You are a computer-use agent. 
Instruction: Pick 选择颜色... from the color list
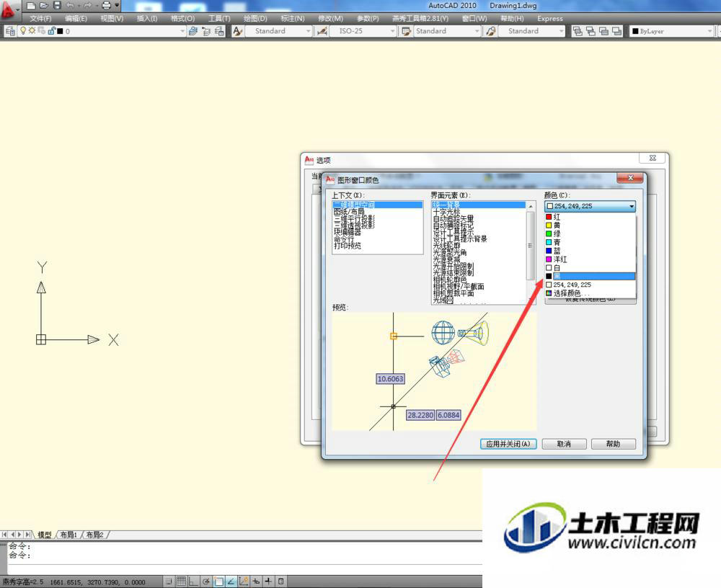click(590, 293)
